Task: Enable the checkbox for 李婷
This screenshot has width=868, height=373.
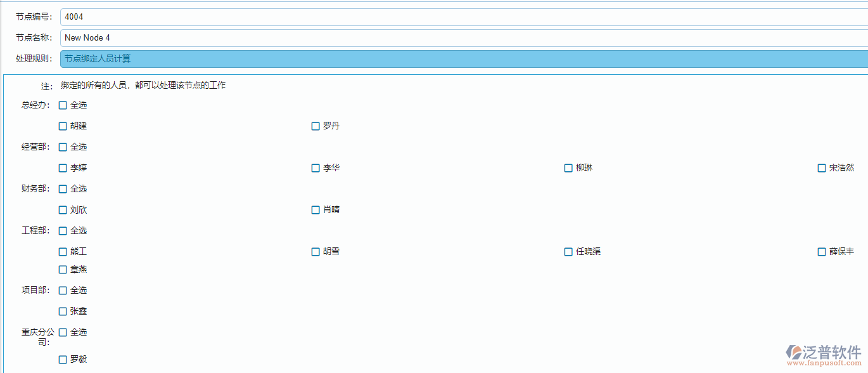Action: coord(63,167)
